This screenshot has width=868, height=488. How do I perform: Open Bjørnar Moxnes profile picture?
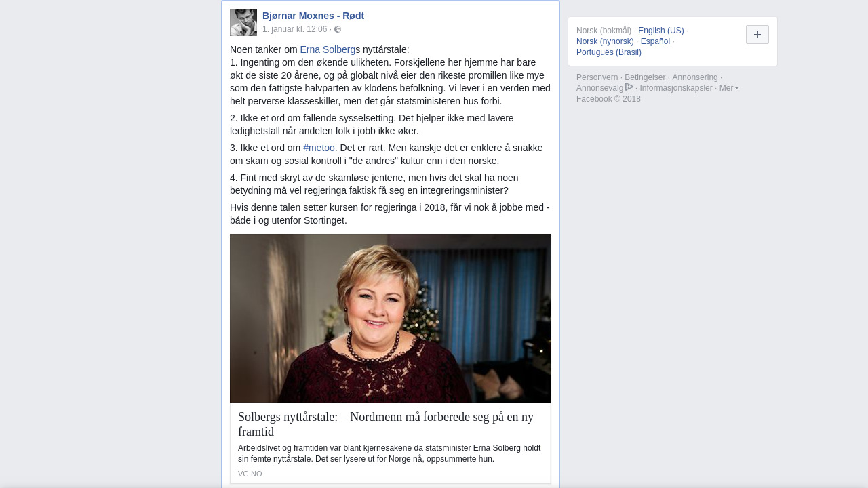[x=243, y=22]
